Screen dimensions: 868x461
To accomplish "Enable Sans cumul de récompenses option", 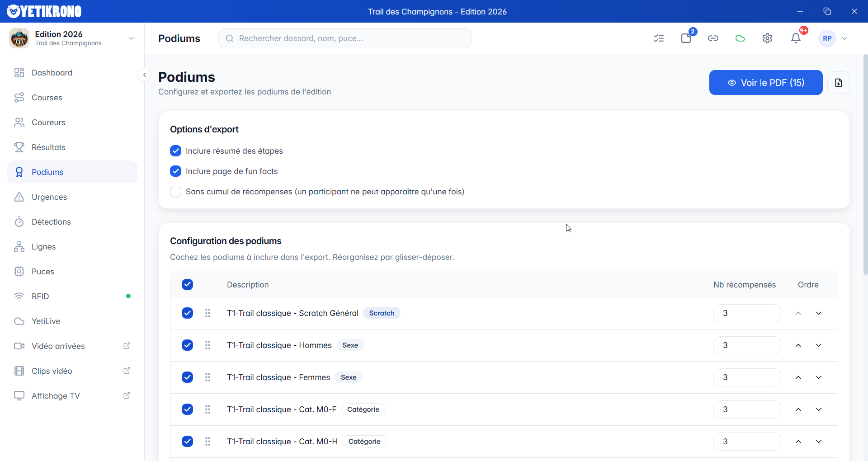I will [175, 192].
